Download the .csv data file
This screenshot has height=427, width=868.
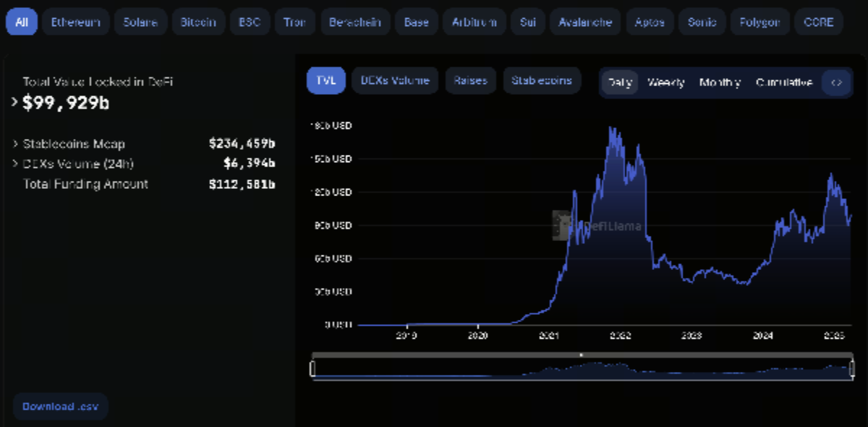(x=60, y=406)
